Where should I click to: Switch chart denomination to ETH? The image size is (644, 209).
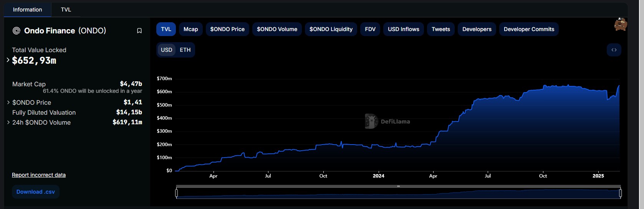pos(185,50)
